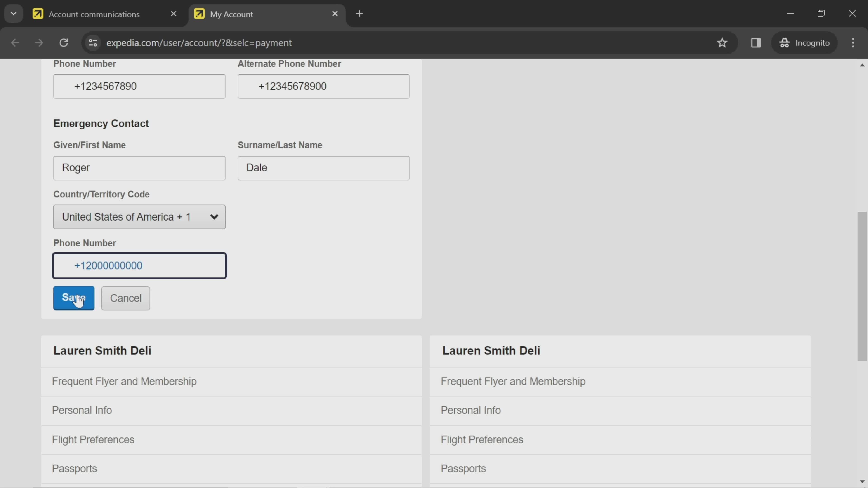
Task: Click the emergency contact phone number input field
Action: pos(139,266)
